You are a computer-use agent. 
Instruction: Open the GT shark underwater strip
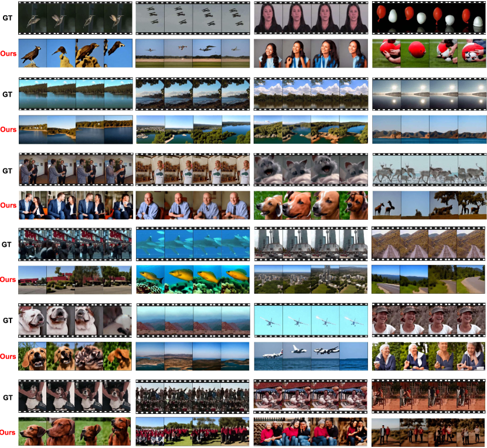[x=193, y=244]
